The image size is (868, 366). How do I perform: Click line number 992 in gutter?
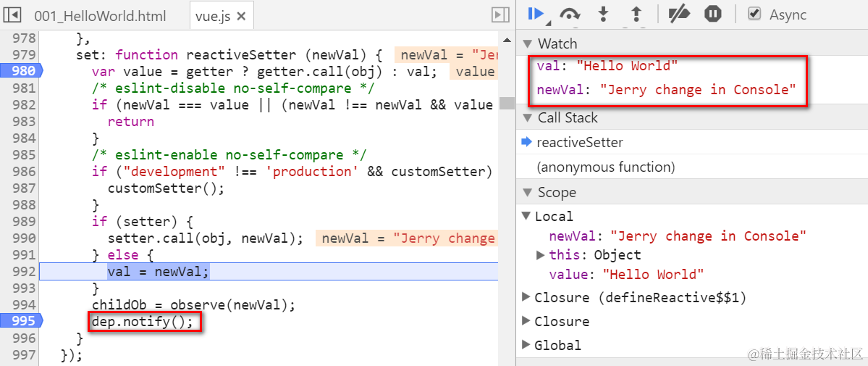click(x=25, y=271)
